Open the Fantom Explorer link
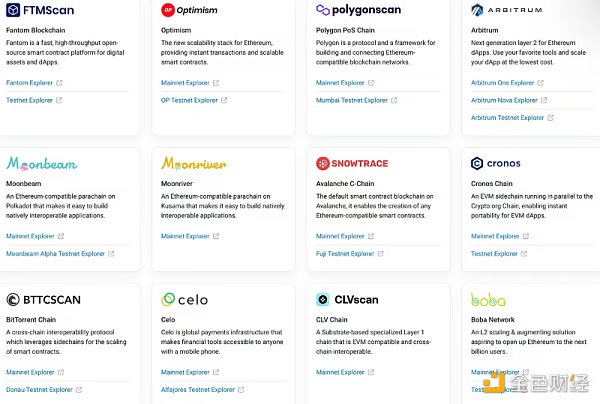The image size is (600, 404). tap(30, 83)
